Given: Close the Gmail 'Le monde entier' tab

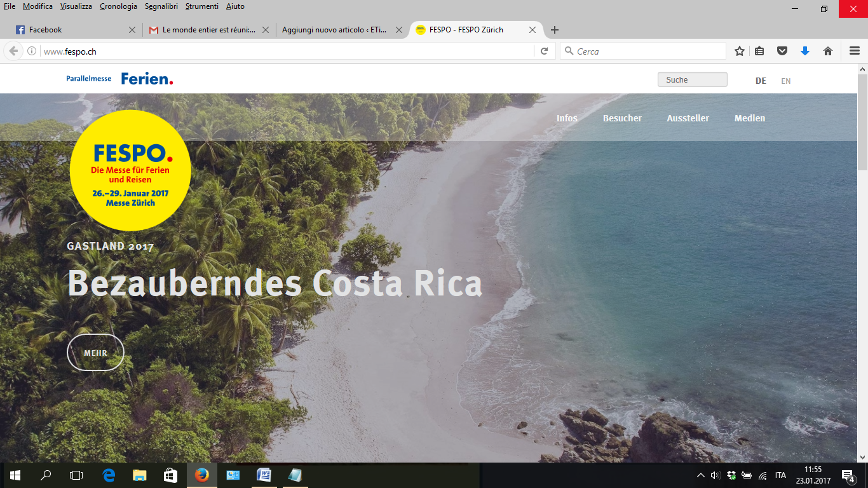Looking at the screenshot, I should pyautogui.click(x=266, y=30).
